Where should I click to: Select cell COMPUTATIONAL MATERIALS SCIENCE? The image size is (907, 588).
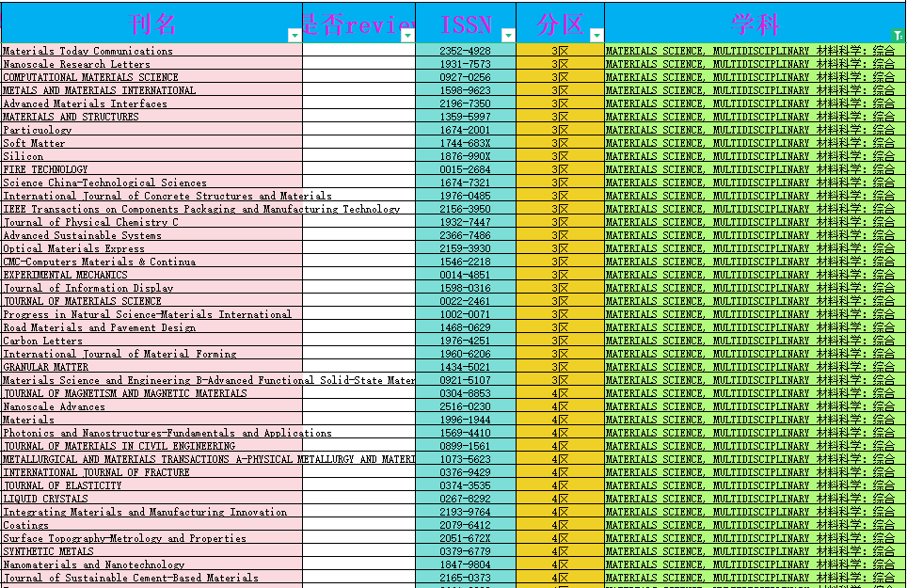tap(151, 77)
